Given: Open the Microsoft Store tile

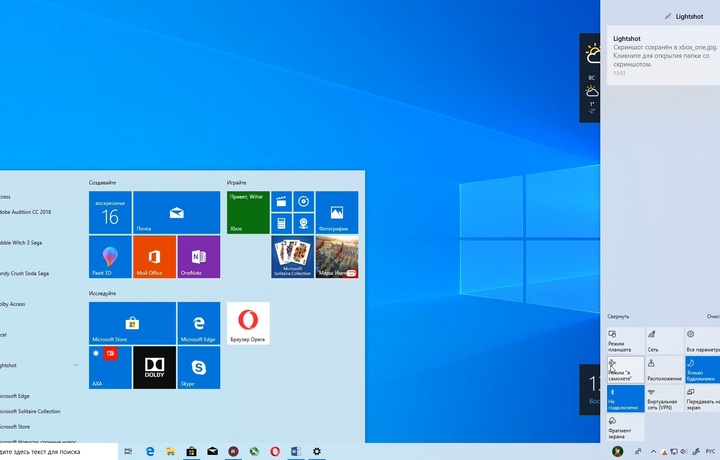Looking at the screenshot, I should click(x=132, y=323).
